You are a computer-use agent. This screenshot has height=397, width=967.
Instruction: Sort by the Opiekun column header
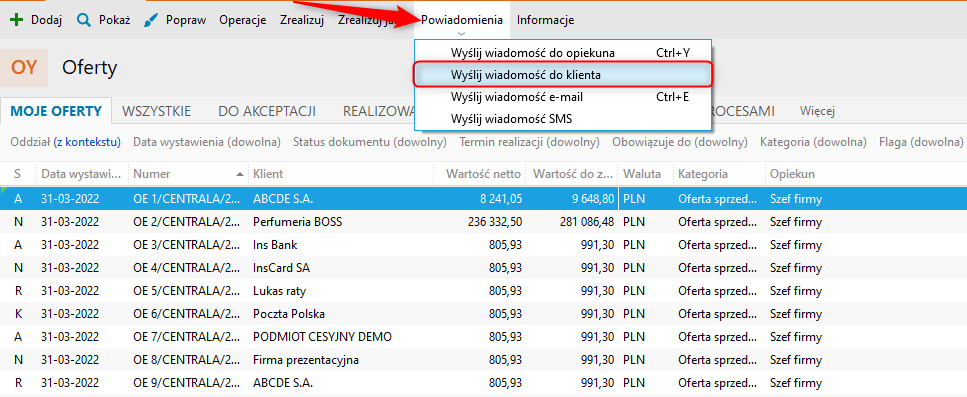point(866,174)
